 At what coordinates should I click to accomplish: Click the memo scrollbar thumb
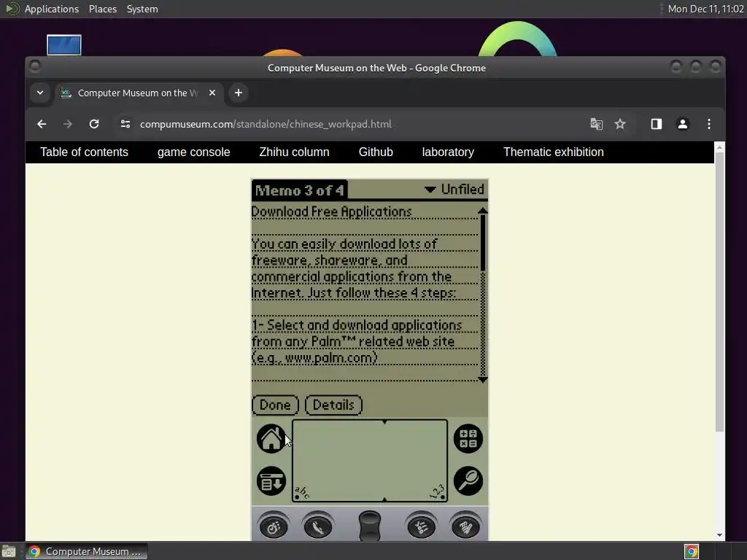point(483,243)
